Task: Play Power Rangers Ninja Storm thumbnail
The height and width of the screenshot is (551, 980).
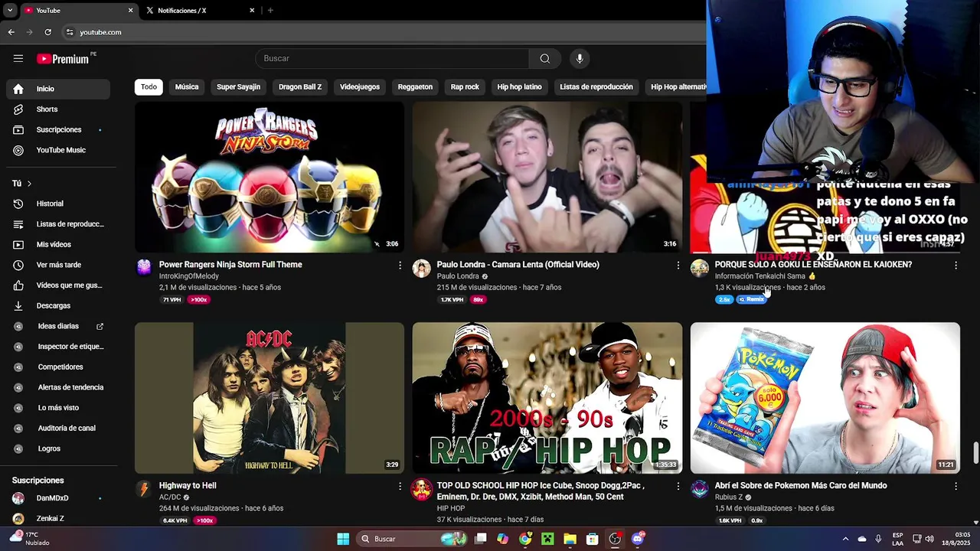Action: (x=269, y=177)
